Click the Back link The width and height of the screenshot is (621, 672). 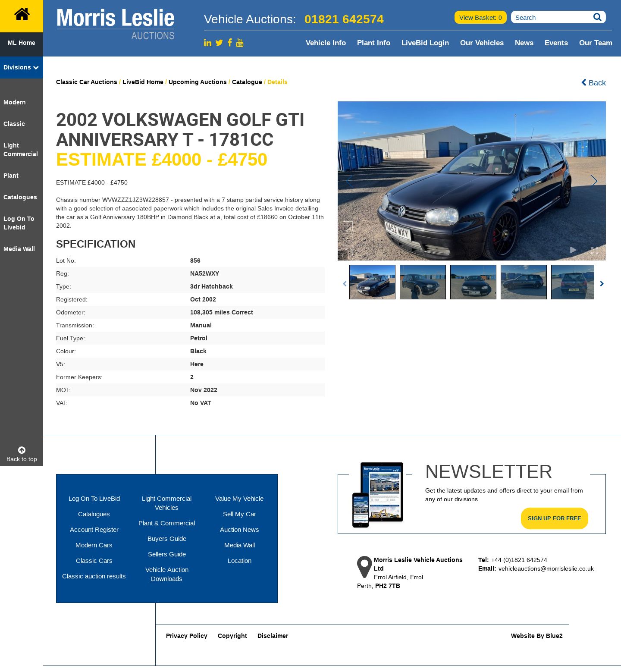point(593,82)
